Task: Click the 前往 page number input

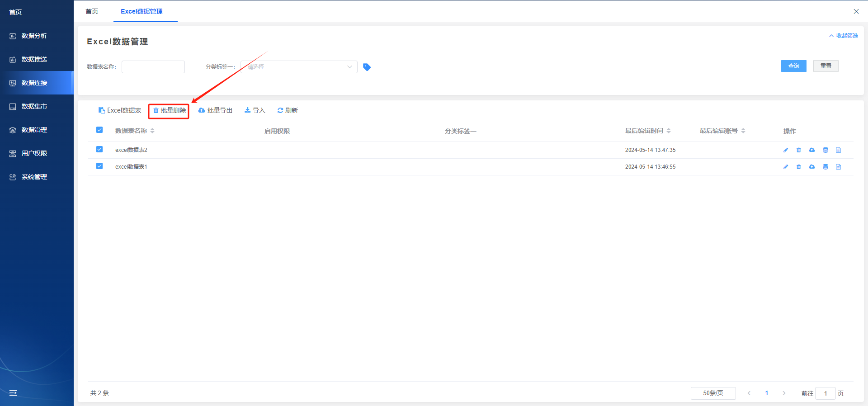Action: pyautogui.click(x=826, y=393)
